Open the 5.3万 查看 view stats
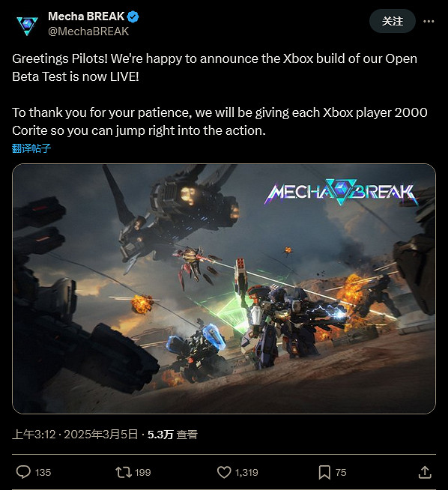Screen dimensions: 448x490 tap(172, 435)
